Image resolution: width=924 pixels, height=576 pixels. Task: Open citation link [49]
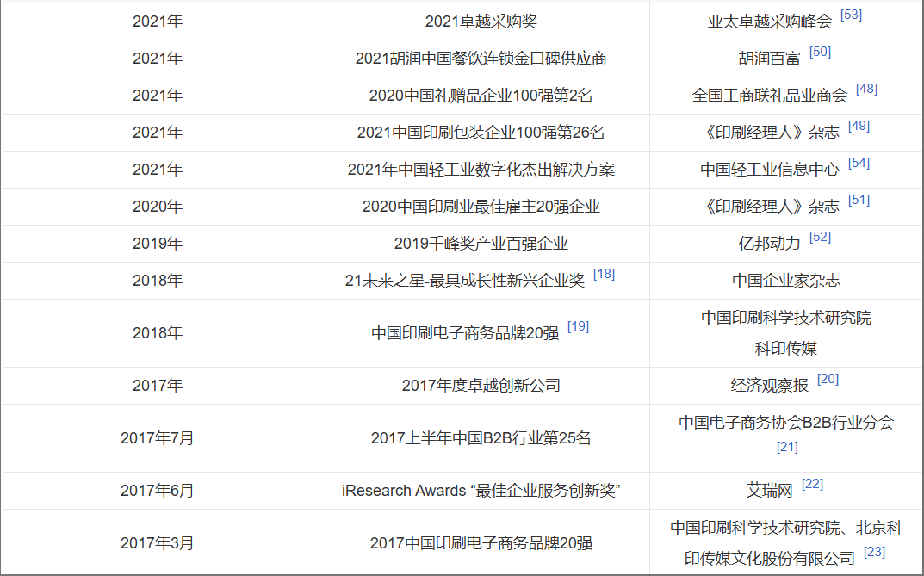(859, 126)
